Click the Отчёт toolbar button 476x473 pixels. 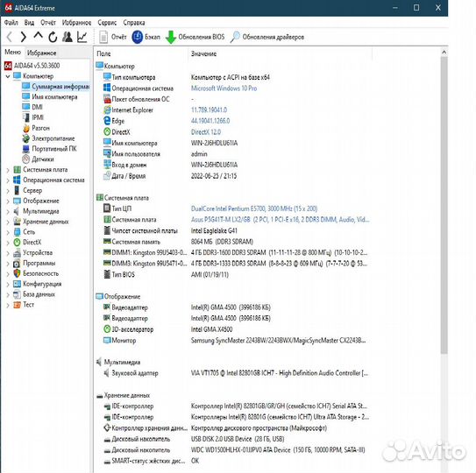pyautogui.click(x=112, y=37)
